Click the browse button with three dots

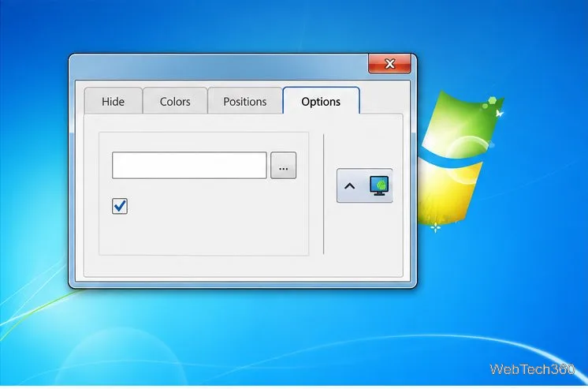284,166
